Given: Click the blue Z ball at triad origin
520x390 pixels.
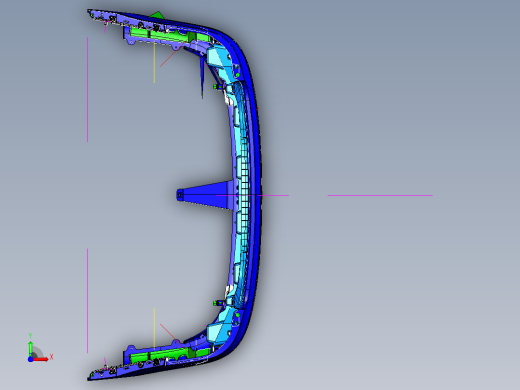Looking at the screenshot, I should tap(30, 359).
